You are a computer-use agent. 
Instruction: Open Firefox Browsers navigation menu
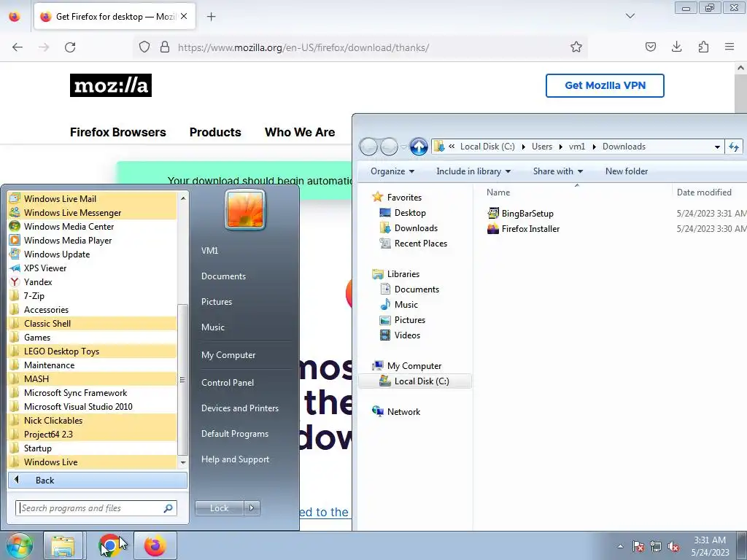click(x=117, y=132)
